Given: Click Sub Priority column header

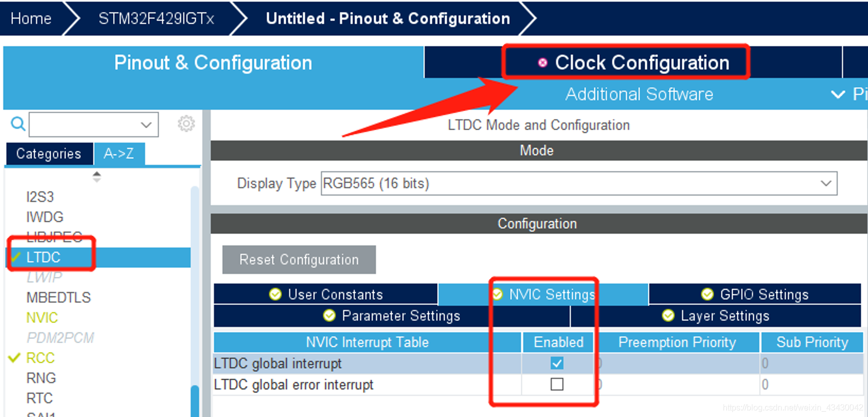Looking at the screenshot, I should point(812,342).
